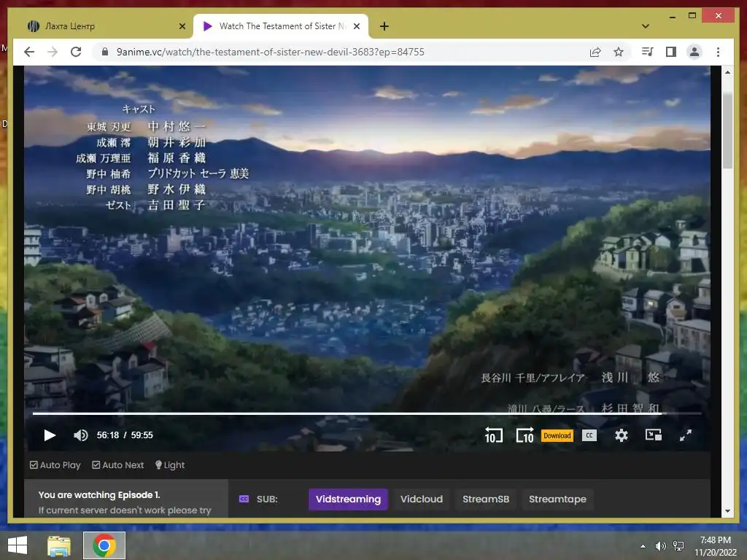Select the Vidstreaming server
The width and height of the screenshot is (747, 560).
pyautogui.click(x=348, y=499)
